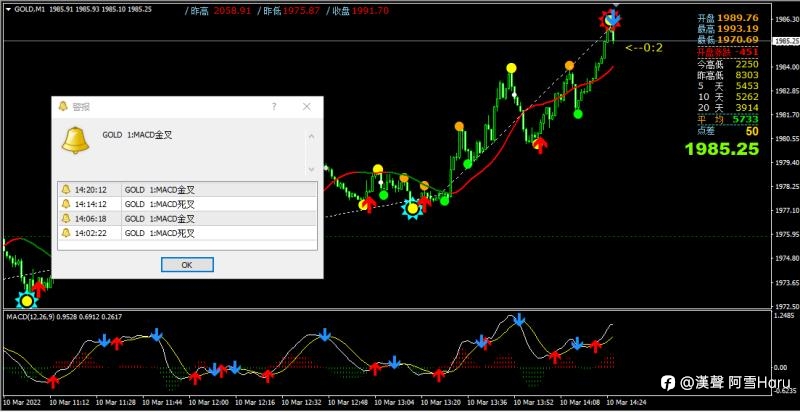The width and height of the screenshot is (800, 412).
Task: Close the 警报 alert dialog window
Action: [307, 107]
